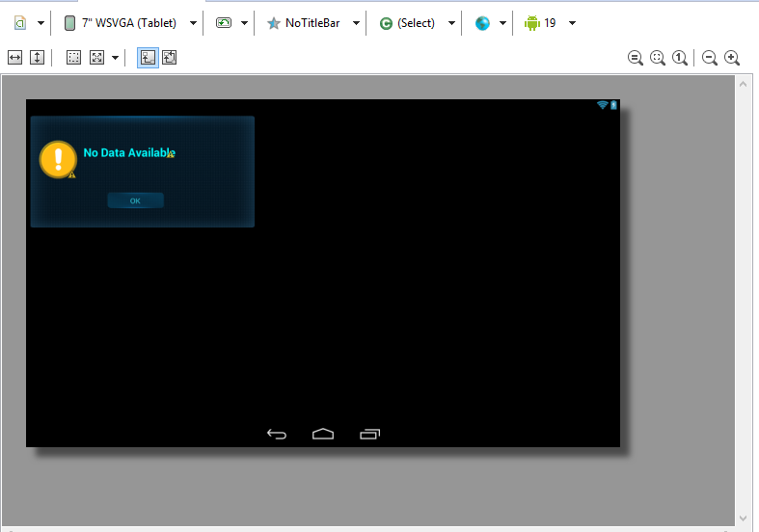Select the 7" WSVGA (Tablet) device button
Screen dimensions: 759x532
[x=121, y=23]
